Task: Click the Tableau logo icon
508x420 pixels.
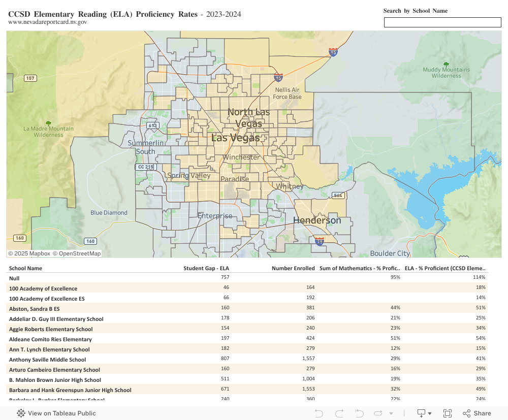Action: 21,413
